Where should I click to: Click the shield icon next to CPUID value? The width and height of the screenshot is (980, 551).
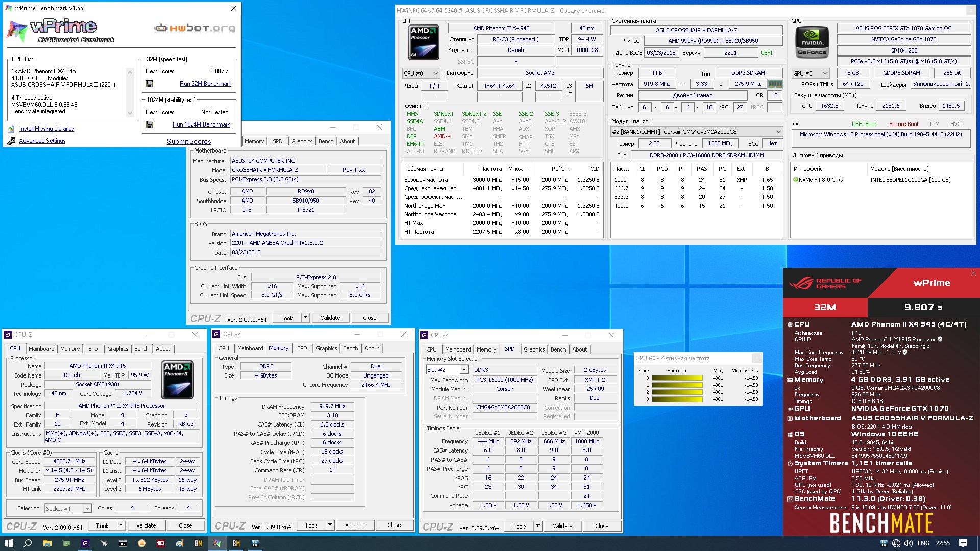point(940,339)
